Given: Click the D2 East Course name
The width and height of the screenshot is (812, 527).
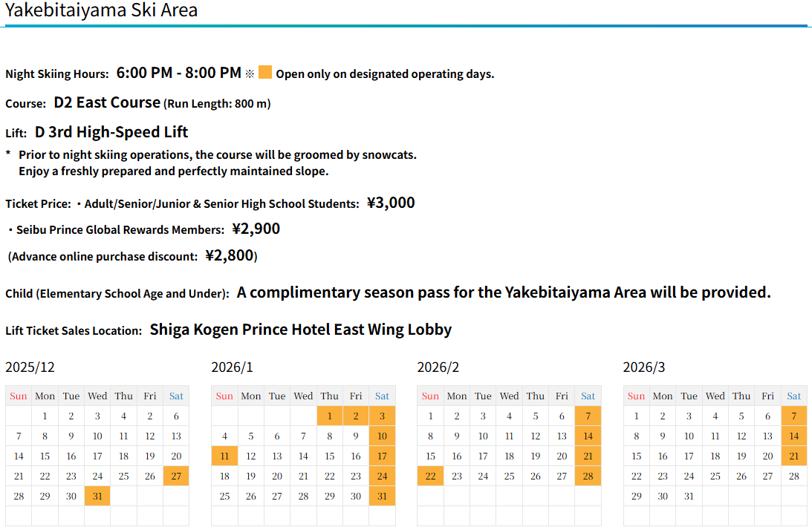Looking at the screenshot, I should tap(107, 102).
